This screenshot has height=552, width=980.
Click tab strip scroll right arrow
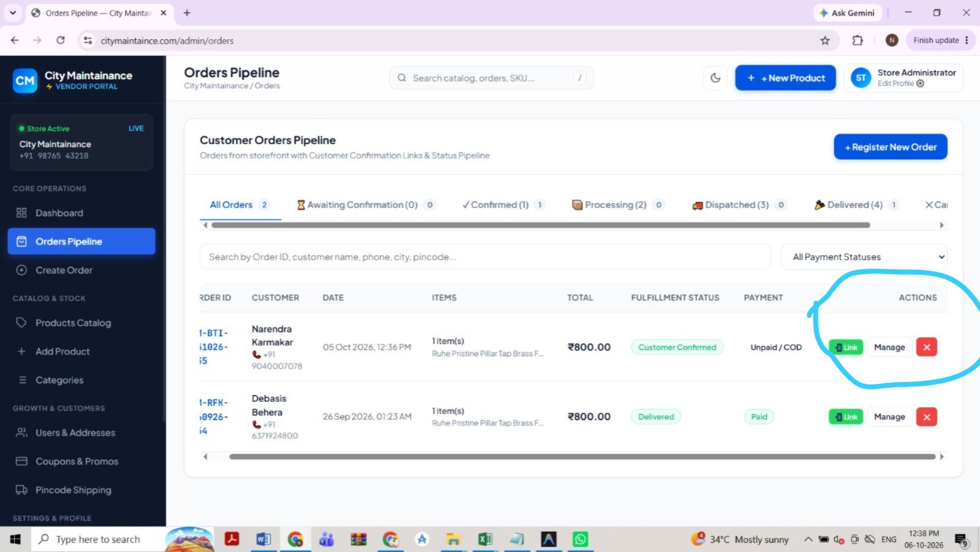pyautogui.click(x=942, y=225)
